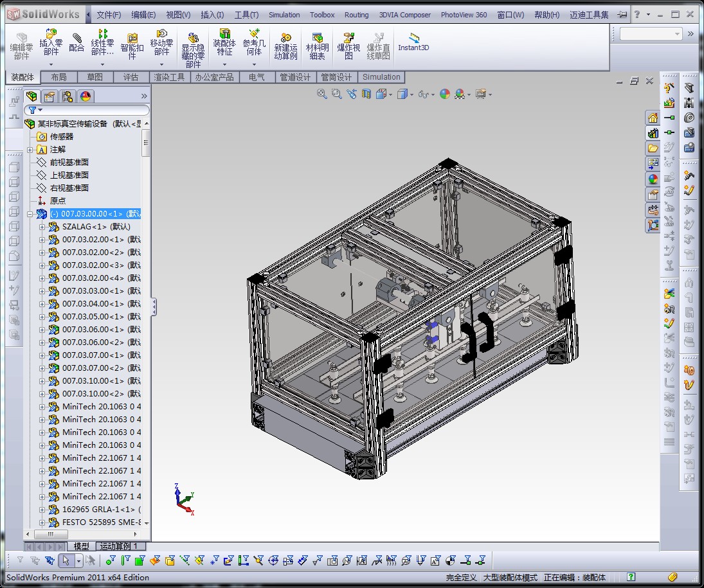The image size is (704, 588).
Task: Open the 帮助(H) menu
Action: [546, 15]
